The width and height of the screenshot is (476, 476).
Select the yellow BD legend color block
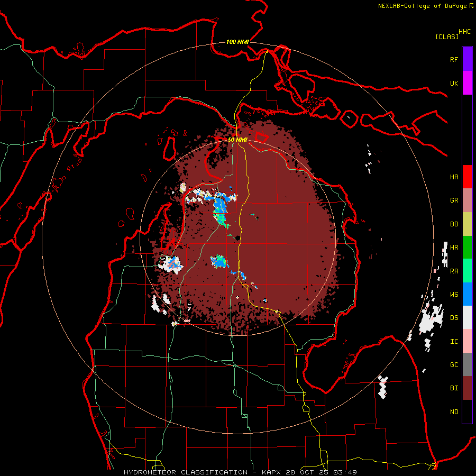click(467, 224)
